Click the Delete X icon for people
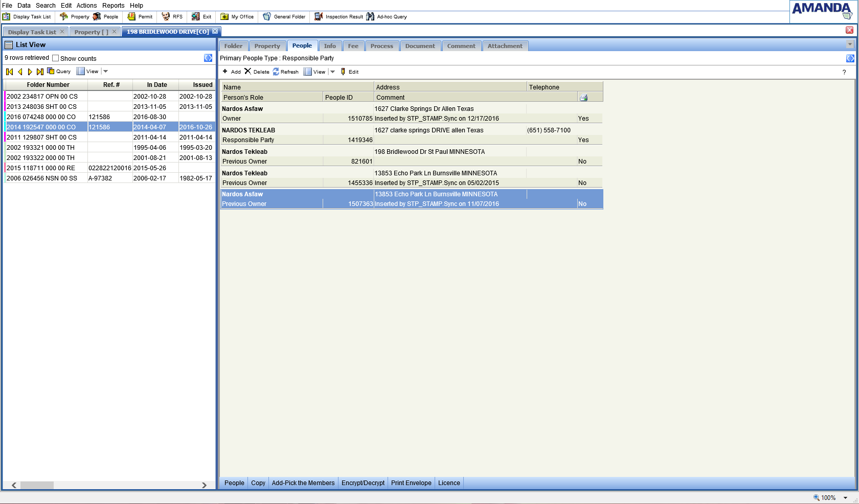Image resolution: width=859 pixels, height=504 pixels. [248, 72]
